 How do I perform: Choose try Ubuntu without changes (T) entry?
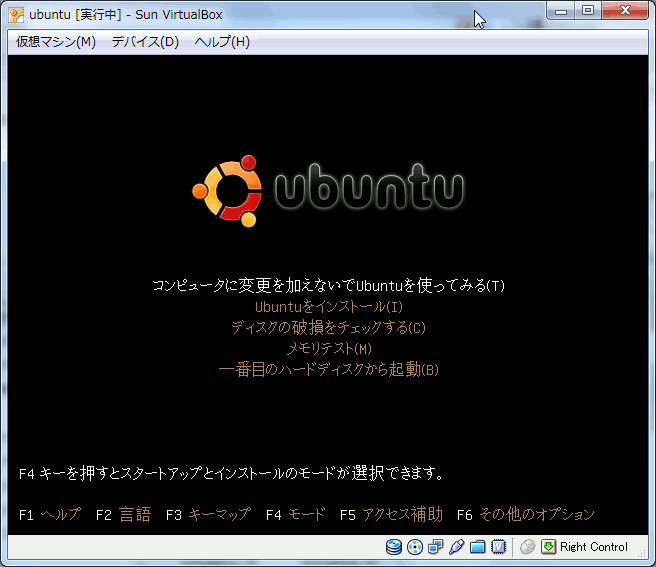(x=328, y=286)
